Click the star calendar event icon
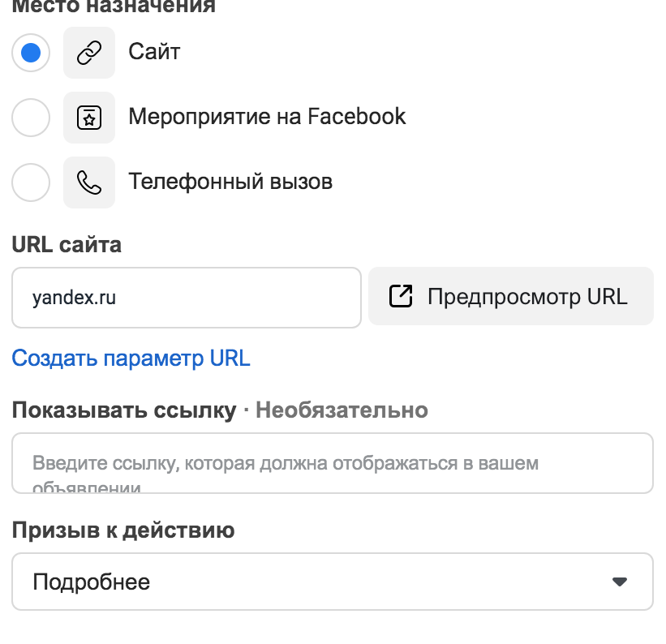This screenshot has height=644, width=666. pyautogui.click(x=89, y=118)
